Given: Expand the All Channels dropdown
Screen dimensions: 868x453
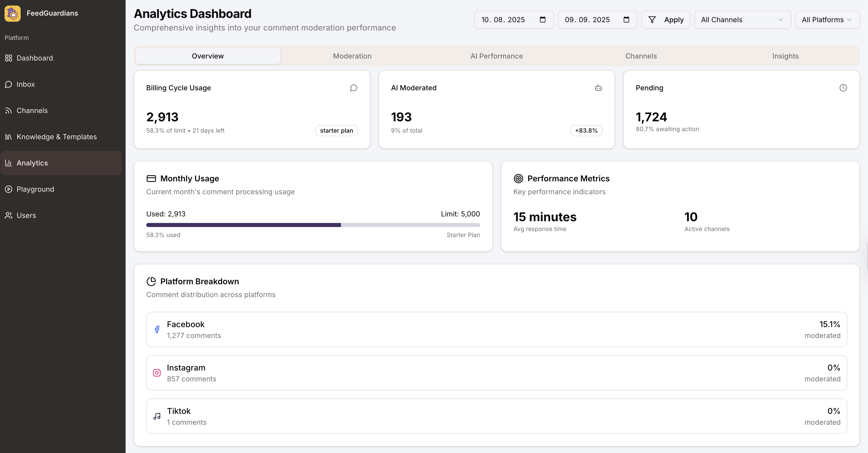Looking at the screenshot, I should pyautogui.click(x=742, y=20).
